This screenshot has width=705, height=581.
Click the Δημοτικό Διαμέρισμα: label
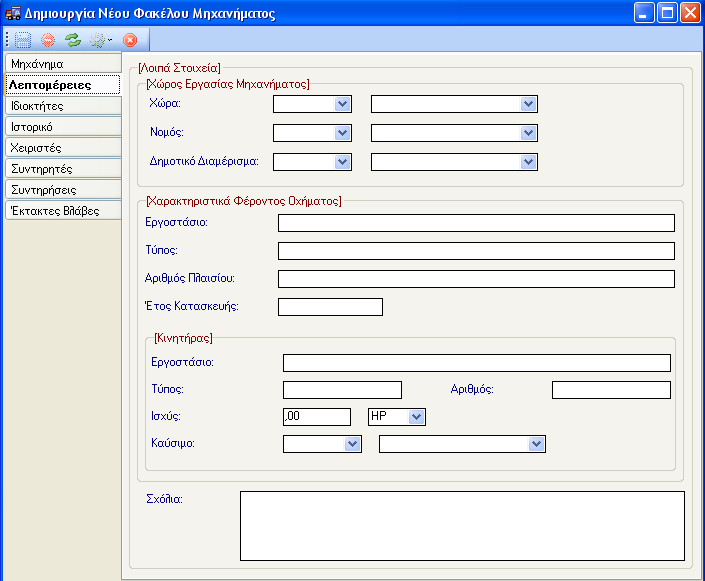tap(204, 161)
